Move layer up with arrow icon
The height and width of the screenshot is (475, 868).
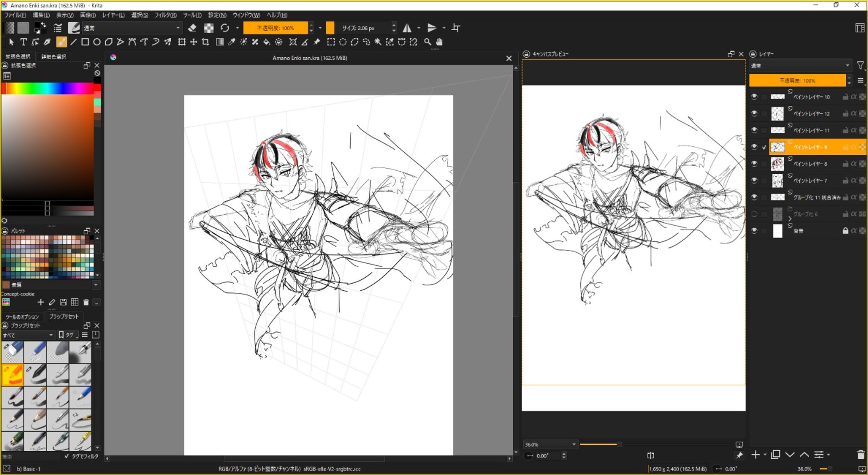(804, 455)
